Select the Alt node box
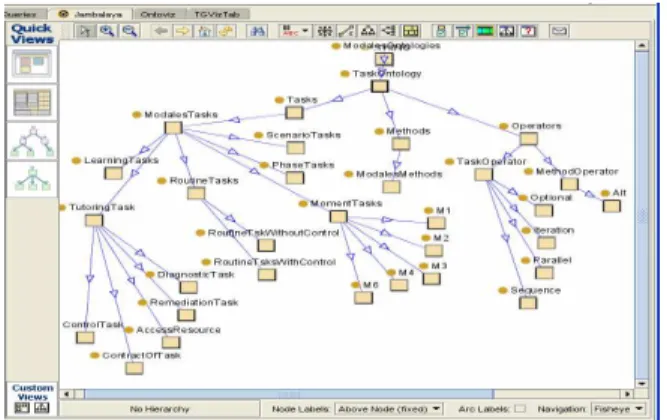 tap(612, 206)
